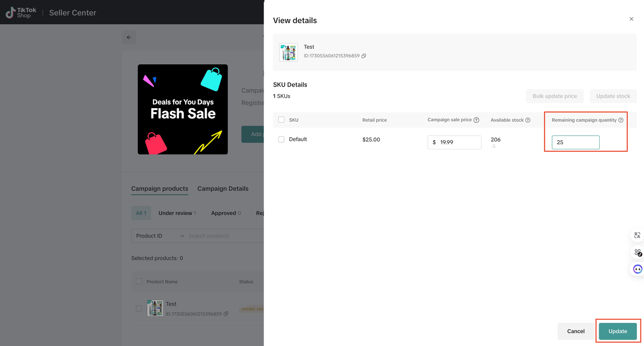
Task: Click help icon beside Remaining campaign quantity
Action: tap(621, 120)
